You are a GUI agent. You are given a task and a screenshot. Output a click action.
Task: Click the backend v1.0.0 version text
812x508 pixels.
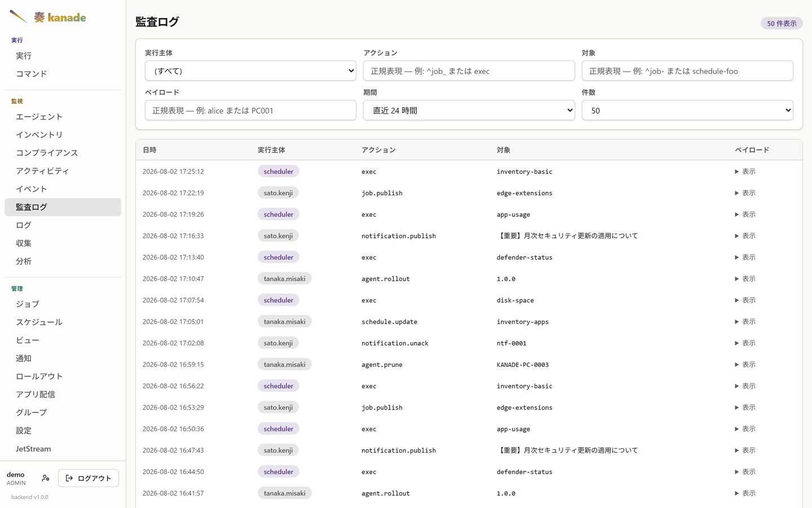pyautogui.click(x=30, y=497)
